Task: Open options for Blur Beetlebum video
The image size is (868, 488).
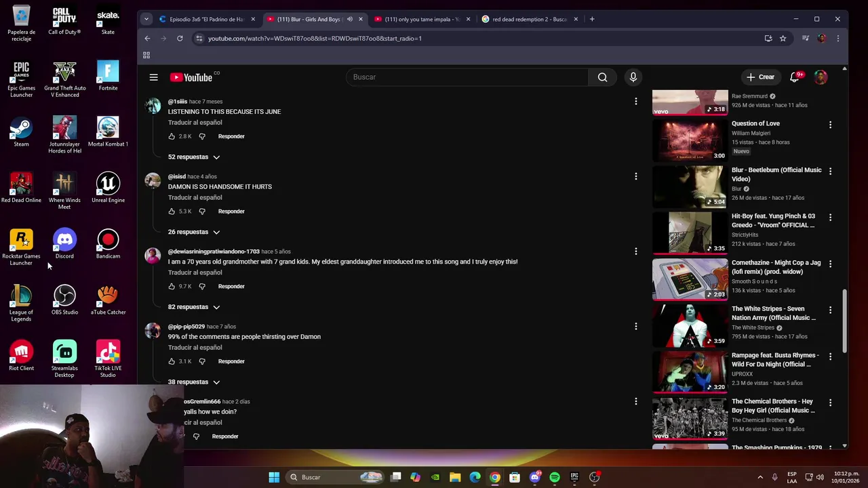Action: (x=830, y=171)
